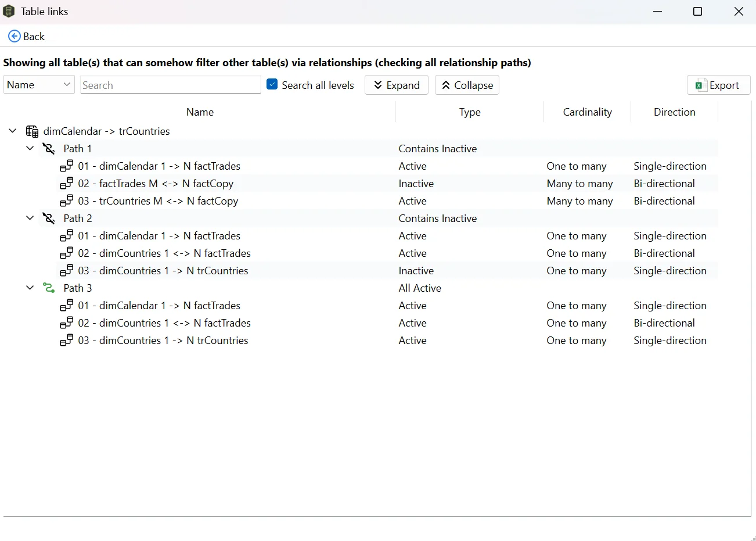Click the broken-link icon beside Path 2
The width and height of the screenshot is (756, 541).
click(49, 218)
